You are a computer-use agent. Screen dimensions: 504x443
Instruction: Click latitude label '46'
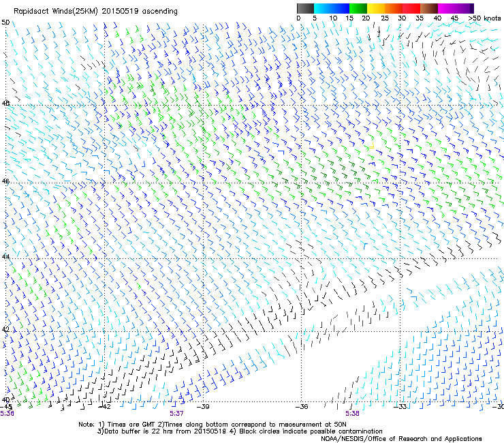pyautogui.click(x=5, y=181)
